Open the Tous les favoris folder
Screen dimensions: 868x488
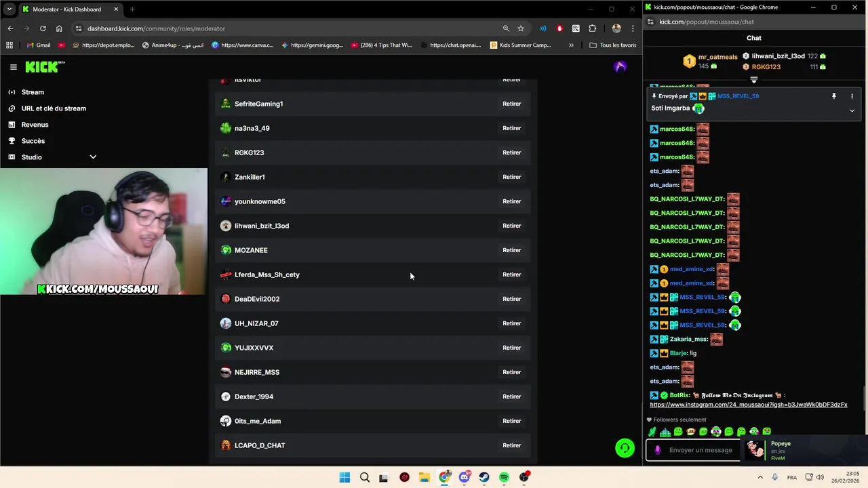coord(613,45)
